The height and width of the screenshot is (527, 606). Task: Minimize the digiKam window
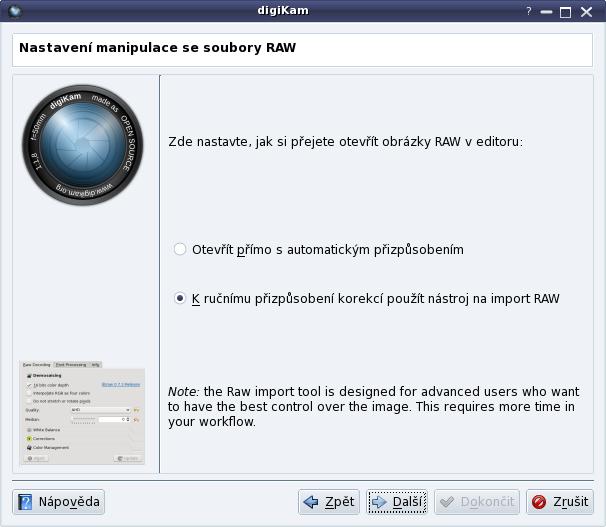(x=546, y=12)
